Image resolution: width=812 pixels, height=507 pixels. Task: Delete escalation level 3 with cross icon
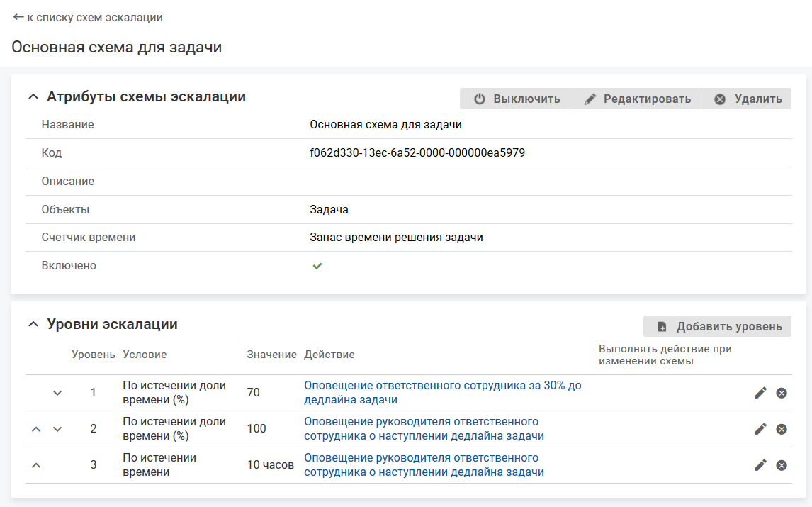782,465
